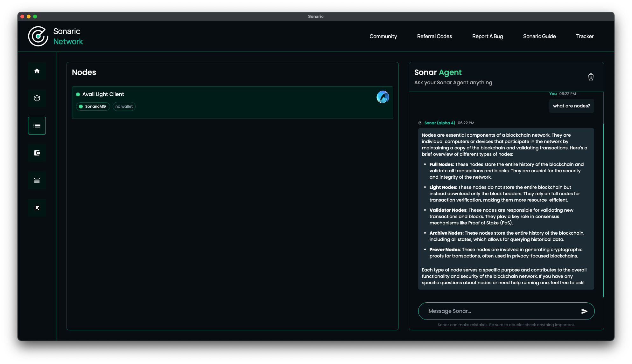This screenshot has width=632, height=364.
Task: Open the star sidebar icon
Action: pos(37,208)
